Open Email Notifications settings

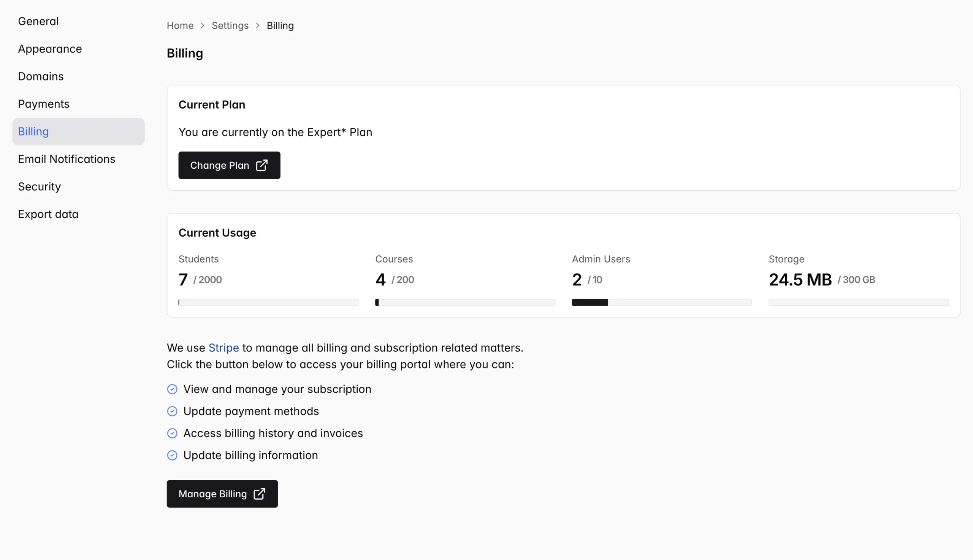tap(79, 159)
